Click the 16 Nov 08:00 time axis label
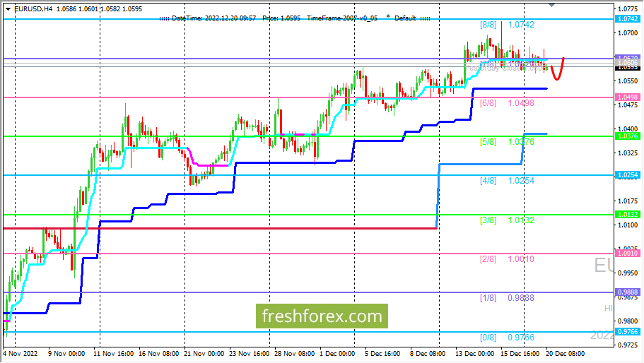 tap(158, 354)
